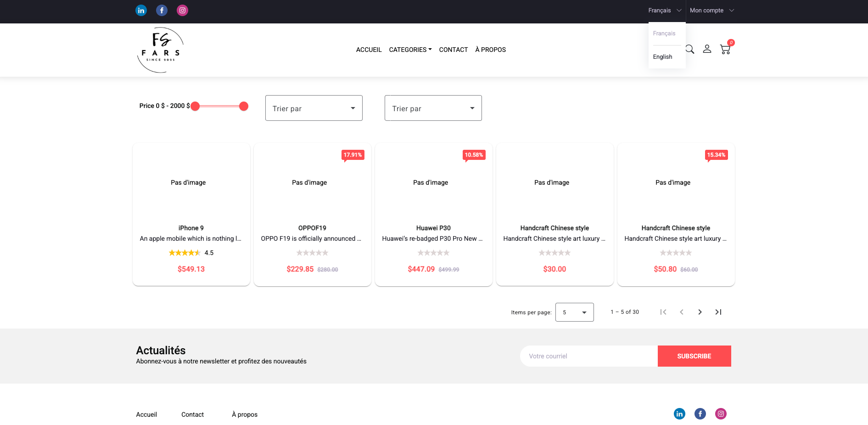Open the CATEGORIES menu
868x425 pixels.
tap(410, 50)
